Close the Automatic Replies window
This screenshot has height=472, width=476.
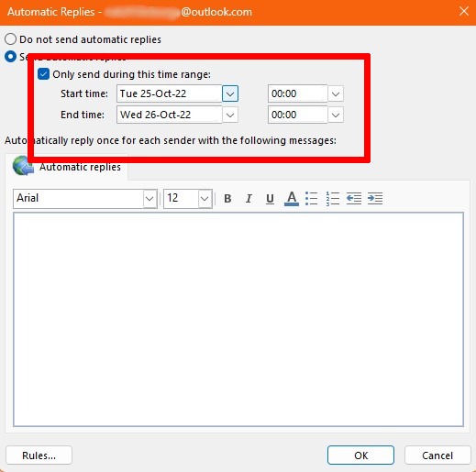click(464, 12)
